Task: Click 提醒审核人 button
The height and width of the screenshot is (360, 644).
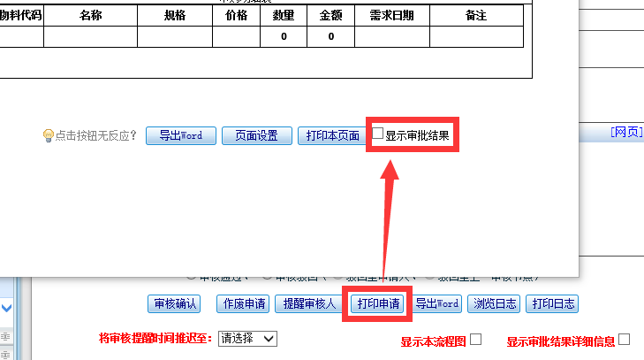Action: click(x=309, y=303)
